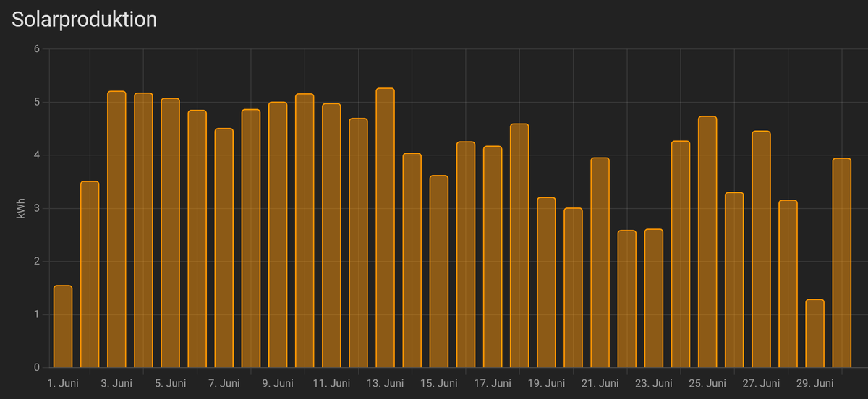The width and height of the screenshot is (868, 399).
Task: Select the bar for 15. Juni
Action: 439,272
